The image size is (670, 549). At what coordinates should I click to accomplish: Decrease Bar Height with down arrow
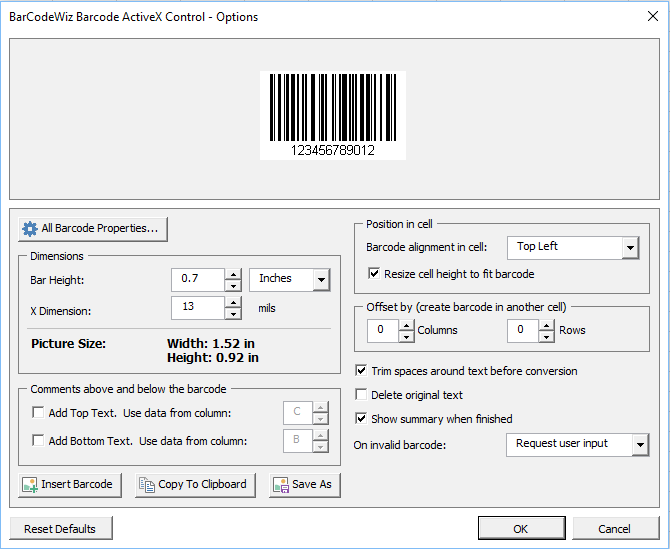tap(233, 286)
